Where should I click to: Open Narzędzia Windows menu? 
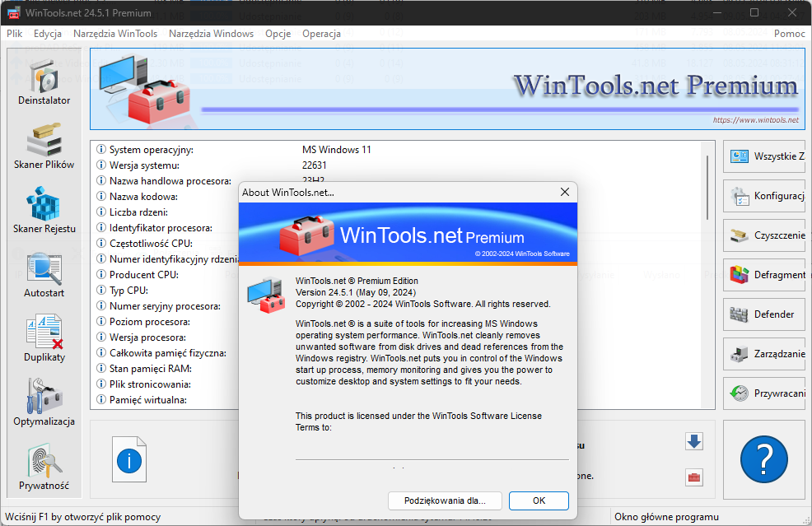click(212, 34)
